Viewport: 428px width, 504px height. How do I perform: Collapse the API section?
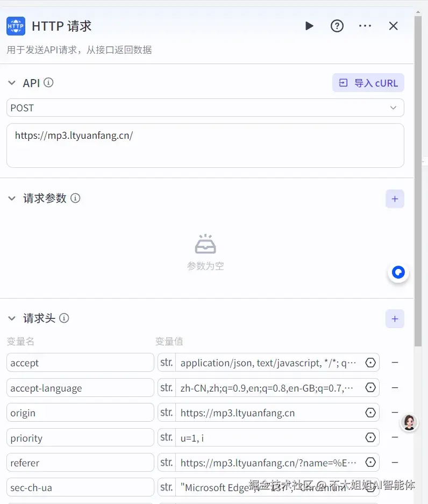(12, 83)
